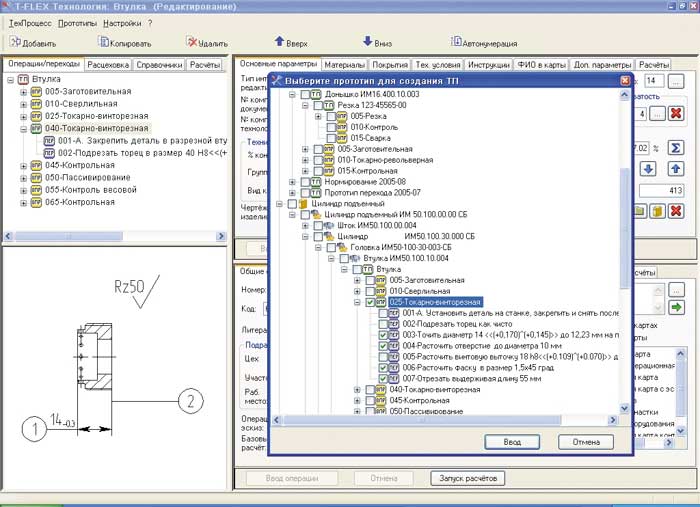Expand the Нормирование 2005-08 tree node

click(293, 181)
